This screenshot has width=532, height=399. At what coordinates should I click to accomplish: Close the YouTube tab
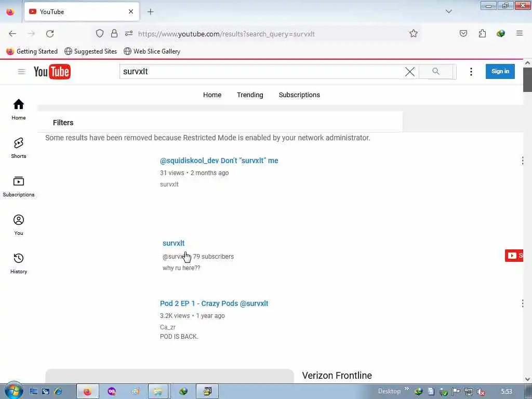[131, 11]
